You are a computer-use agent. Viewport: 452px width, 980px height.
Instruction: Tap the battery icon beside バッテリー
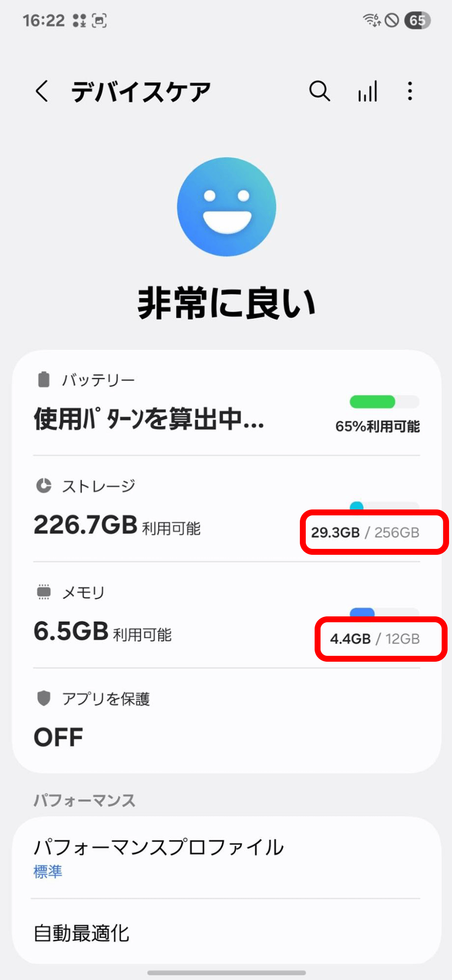[x=44, y=380]
